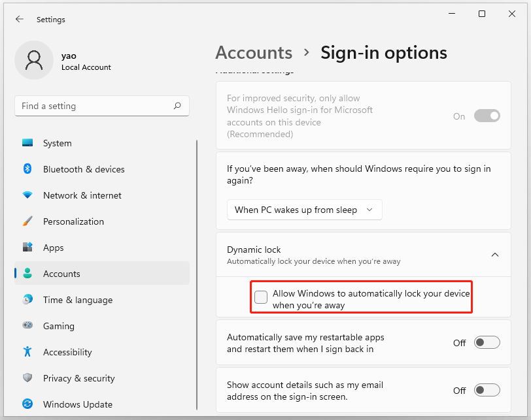
Task: Click the Find a setting search field
Action: (95, 106)
